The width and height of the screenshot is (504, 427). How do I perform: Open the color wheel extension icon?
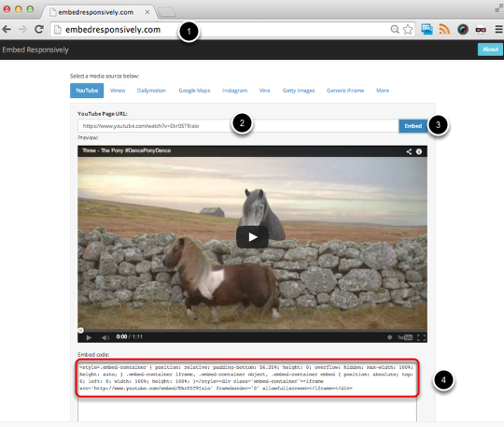pos(463,30)
